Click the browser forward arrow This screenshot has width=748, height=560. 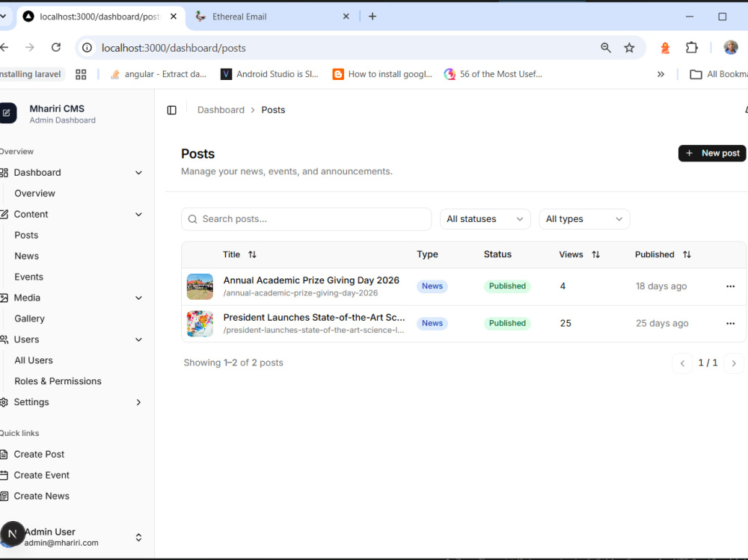30,47
